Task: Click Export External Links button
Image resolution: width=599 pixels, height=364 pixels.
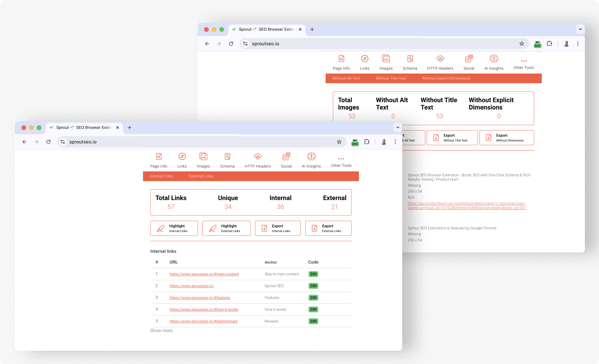Action: 328,228
